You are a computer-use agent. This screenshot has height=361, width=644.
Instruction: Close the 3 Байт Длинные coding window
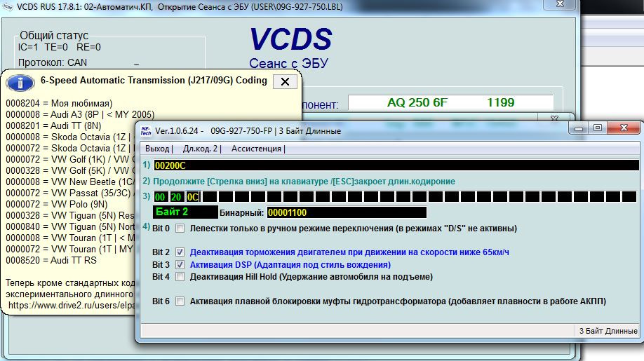tap(624, 128)
